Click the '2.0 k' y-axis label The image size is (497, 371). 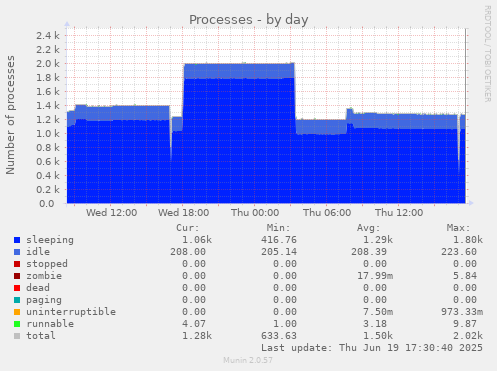48,63
